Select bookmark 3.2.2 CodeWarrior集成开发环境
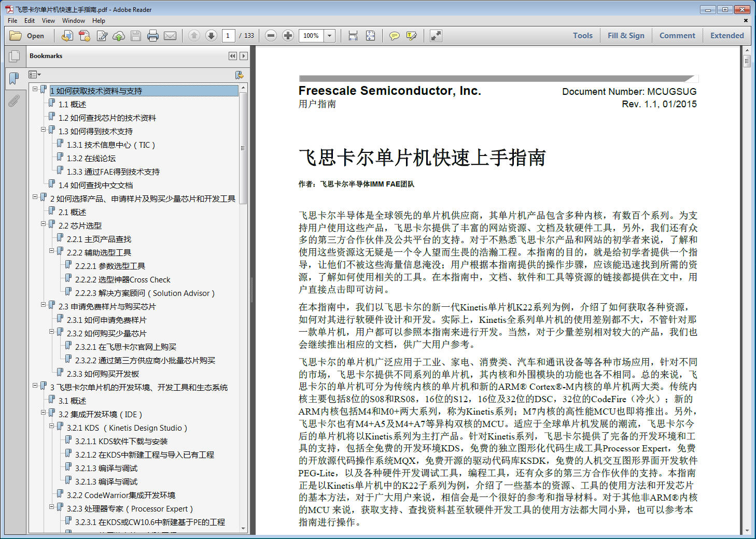Screen dimensions: 756x539 [x=121, y=495]
